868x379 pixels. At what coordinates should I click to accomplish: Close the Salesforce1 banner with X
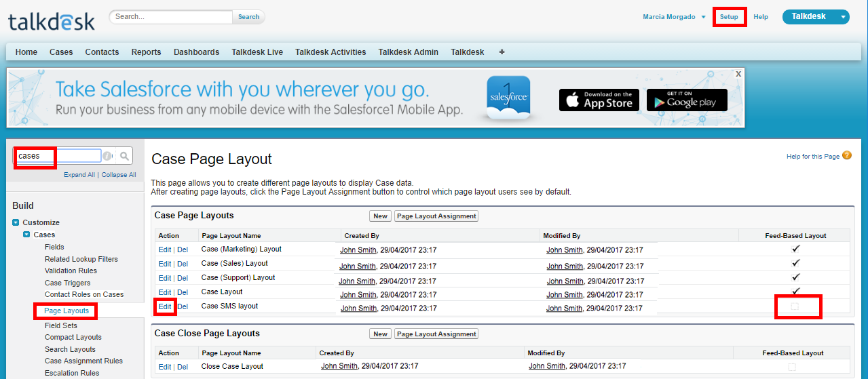(738, 73)
